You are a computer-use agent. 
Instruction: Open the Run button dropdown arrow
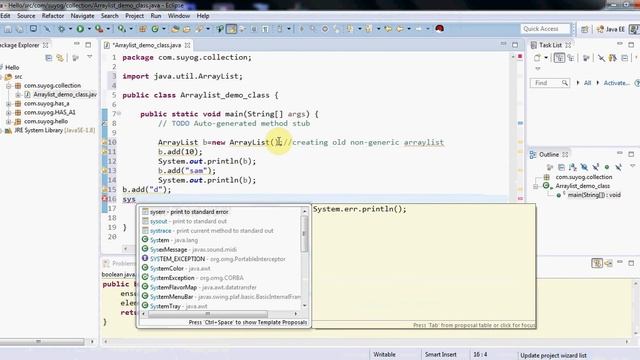89,29
